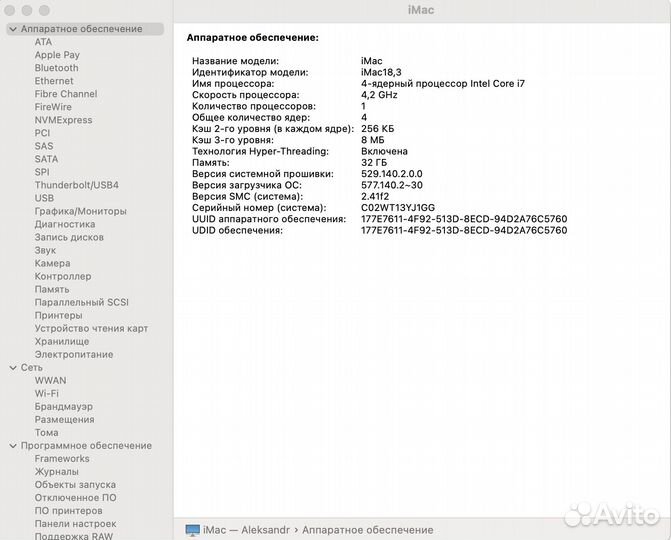Open the Apple Pay sidebar entry
The image size is (671, 540).
click(x=57, y=55)
